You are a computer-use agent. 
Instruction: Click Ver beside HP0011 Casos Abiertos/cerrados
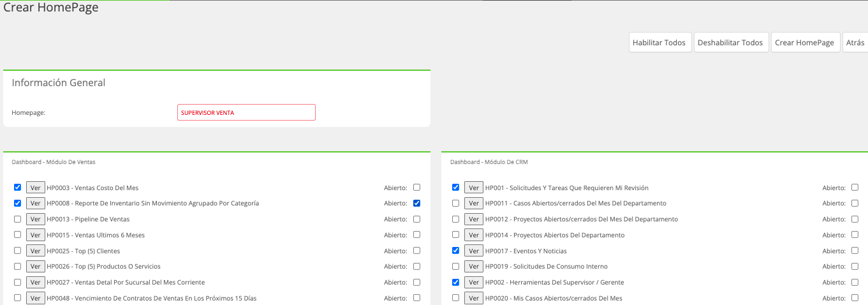pyautogui.click(x=474, y=203)
